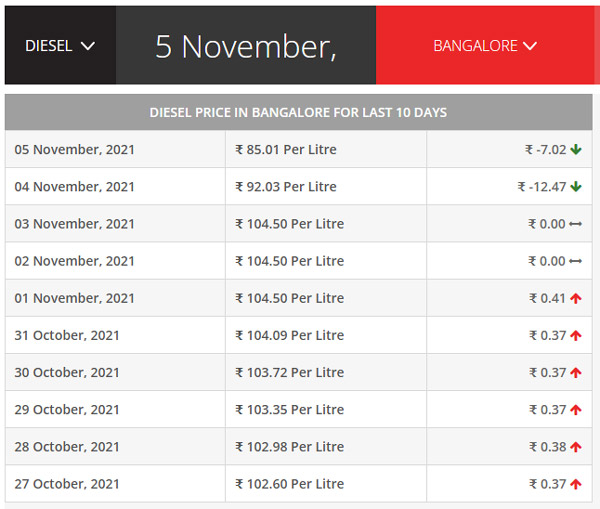Open the DIESEL fuel type dropdown
The width and height of the screenshot is (600, 509).
(59, 46)
